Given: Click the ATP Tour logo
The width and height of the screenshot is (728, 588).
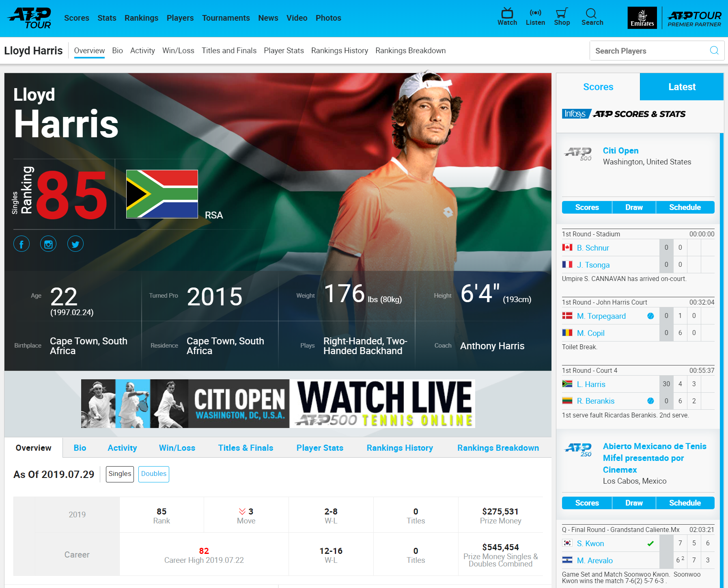Looking at the screenshot, I should point(30,18).
